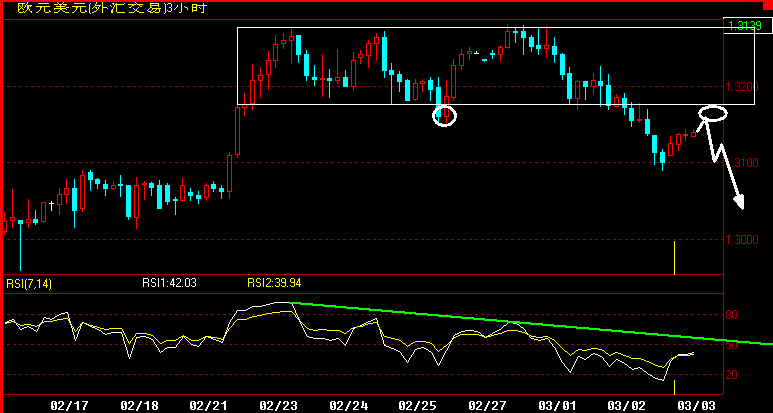Select the 02/27 date on time axis

pos(487,406)
